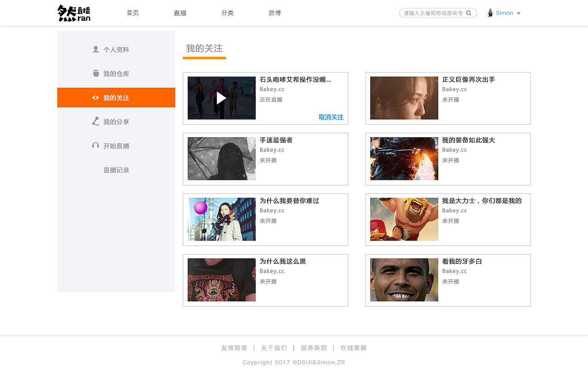Click the share icon beside 我的分享
Viewport: 588px width, 374px height.
tap(96, 121)
